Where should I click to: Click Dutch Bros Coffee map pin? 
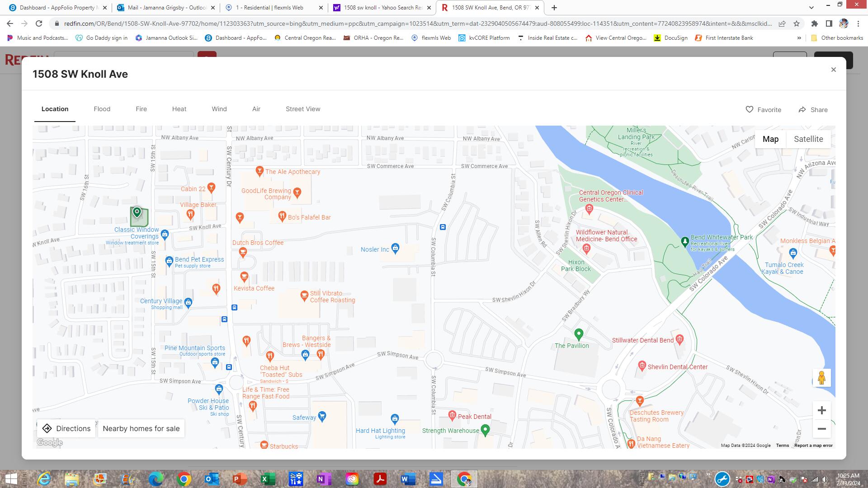243,252
